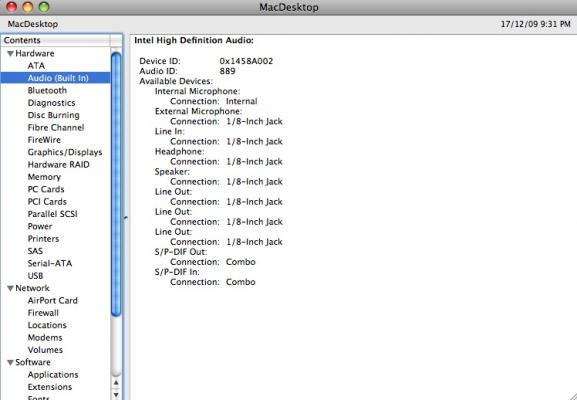Image resolution: width=577 pixels, height=400 pixels.
Task: Open Serial-ATA section
Action: (50, 263)
